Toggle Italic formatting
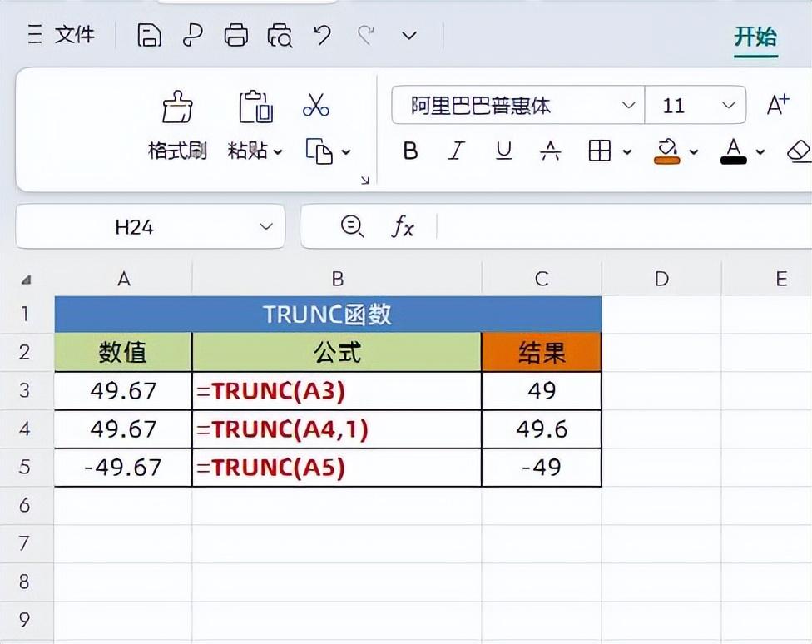The width and height of the screenshot is (812, 644). 456,151
